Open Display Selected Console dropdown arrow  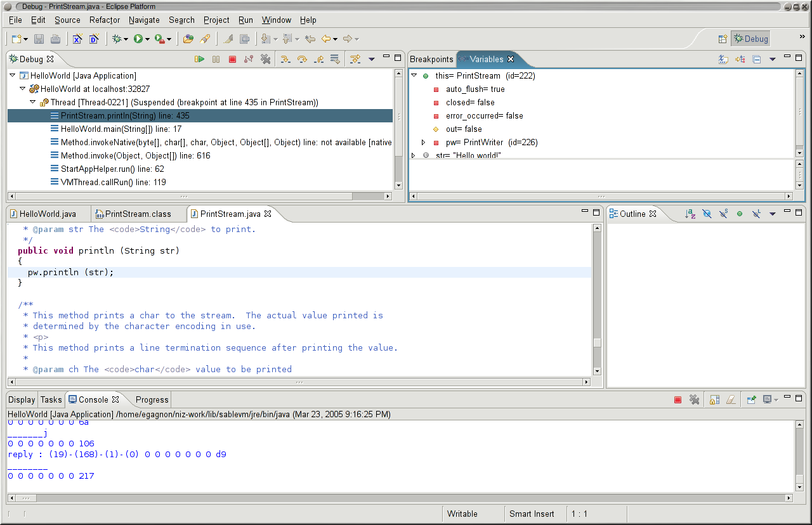(x=776, y=400)
